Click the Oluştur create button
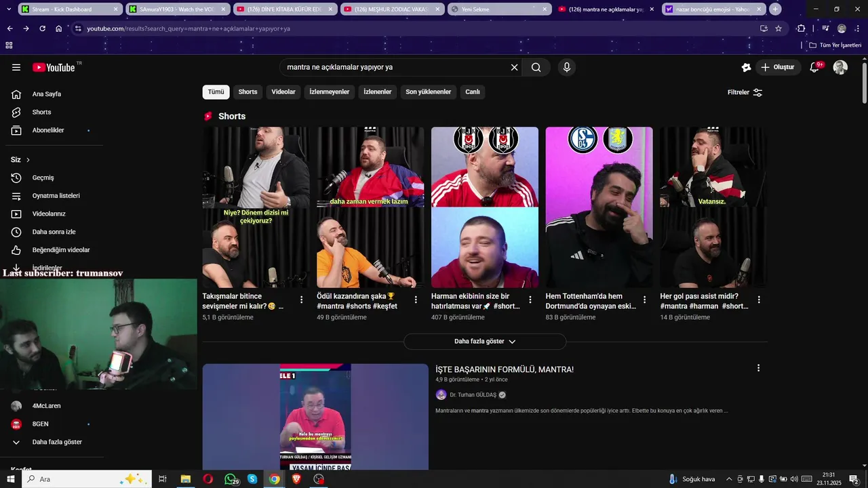Viewport: 868px width, 488px height. point(778,67)
